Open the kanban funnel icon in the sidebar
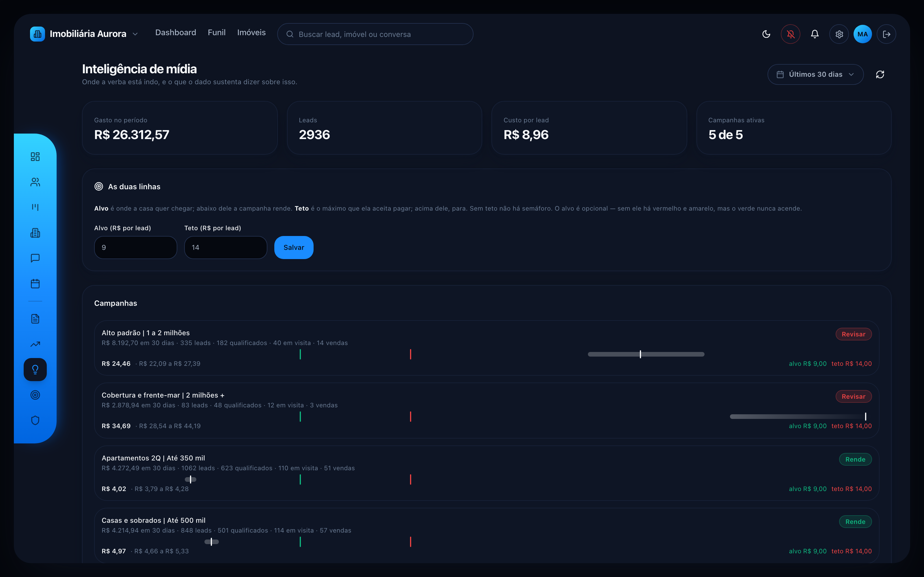 pyautogui.click(x=35, y=207)
